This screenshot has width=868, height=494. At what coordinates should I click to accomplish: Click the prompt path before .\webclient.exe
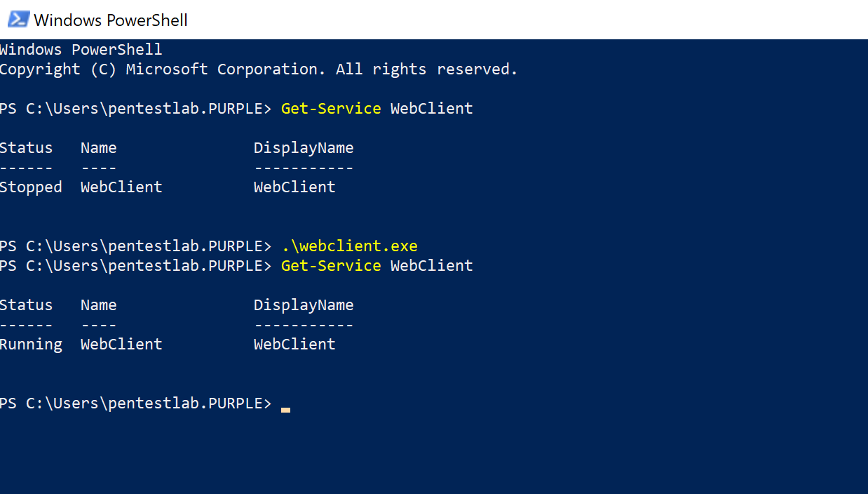click(135, 246)
